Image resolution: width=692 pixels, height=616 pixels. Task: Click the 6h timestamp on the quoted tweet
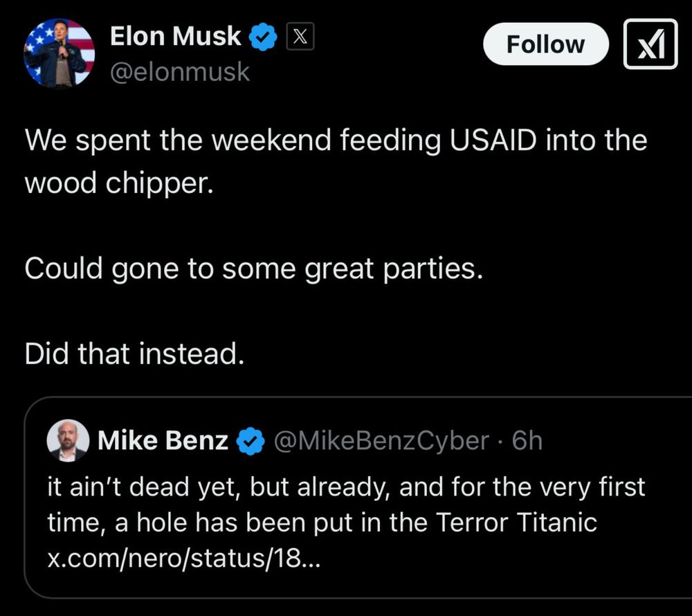tap(527, 440)
